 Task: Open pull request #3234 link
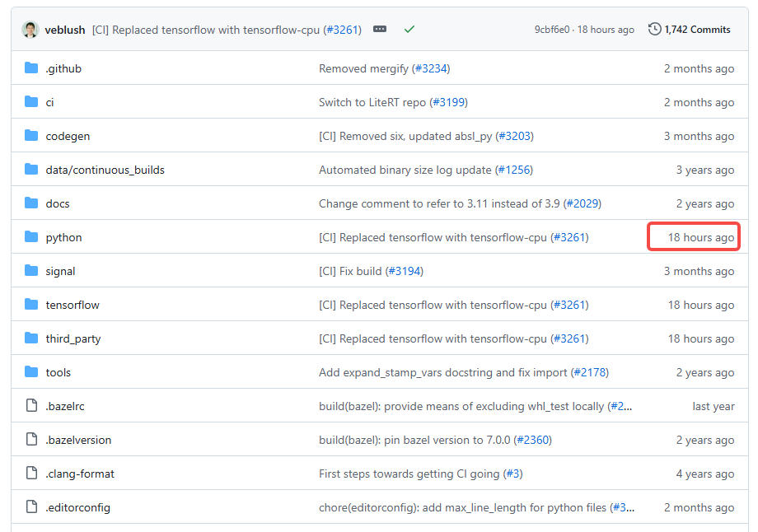(431, 68)
